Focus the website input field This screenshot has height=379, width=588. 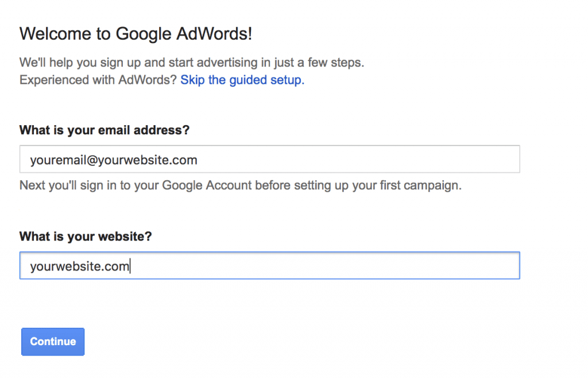(x=269, y=266)
